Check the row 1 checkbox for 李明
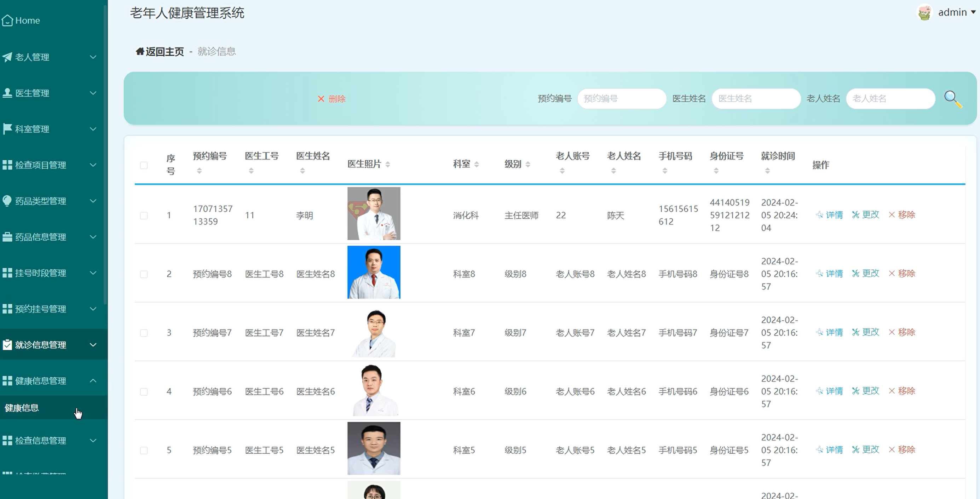This screenshot has width=980, height=499. 144,216
